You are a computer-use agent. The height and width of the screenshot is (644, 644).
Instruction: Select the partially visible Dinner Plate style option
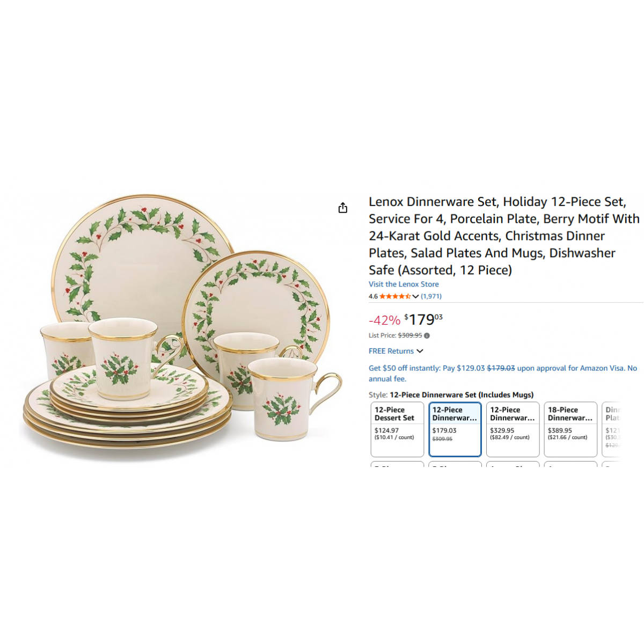click(612, 429)
